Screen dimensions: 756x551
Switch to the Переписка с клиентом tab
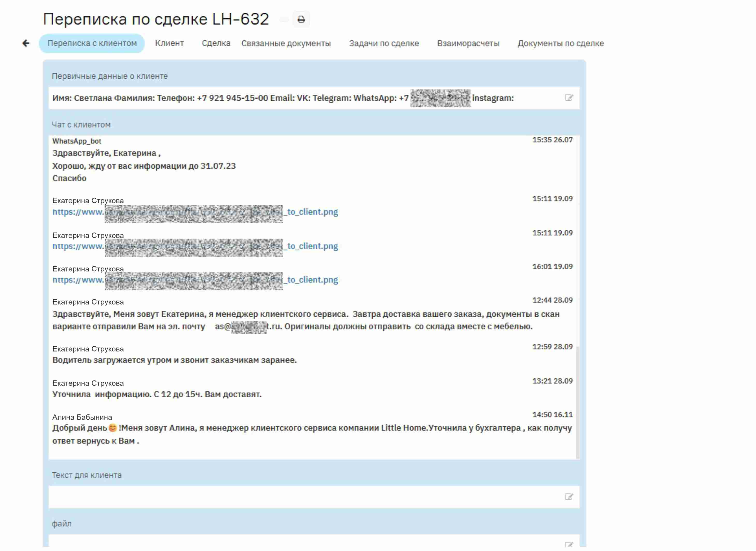point(92,43)
